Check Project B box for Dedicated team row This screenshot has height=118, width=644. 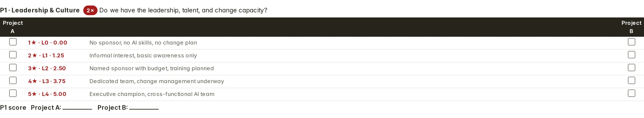coord(631,80)
